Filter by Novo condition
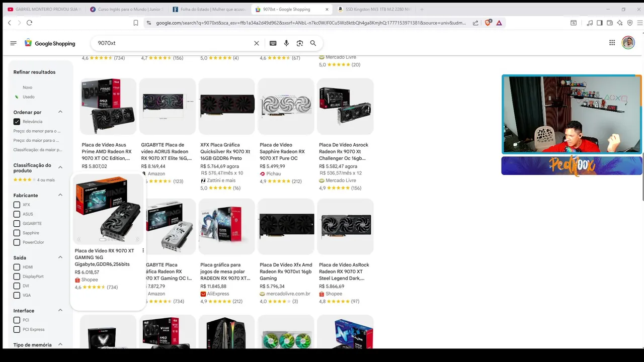The width and height of the screenshot is (644, 362). pos(27,87)
